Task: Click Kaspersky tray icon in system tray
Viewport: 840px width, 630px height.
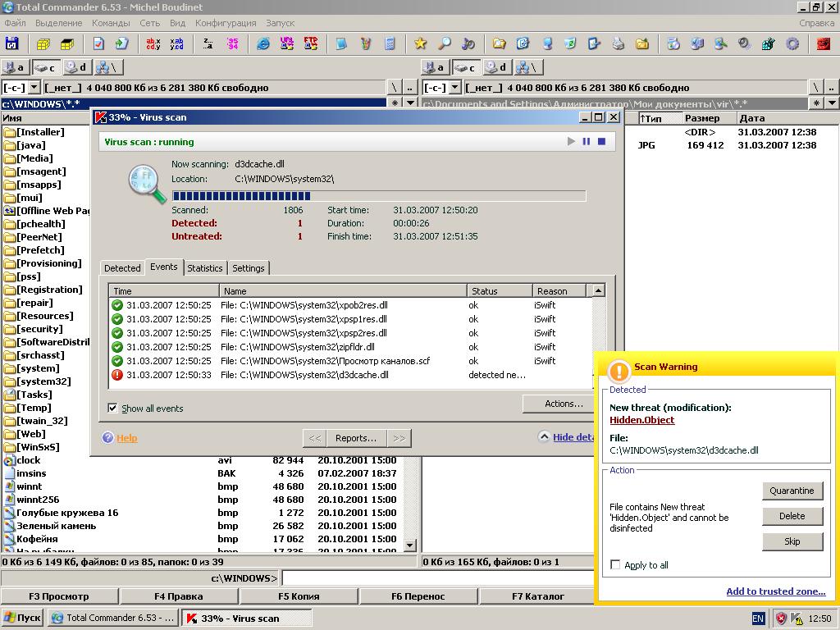Action: tap(797, 619)
